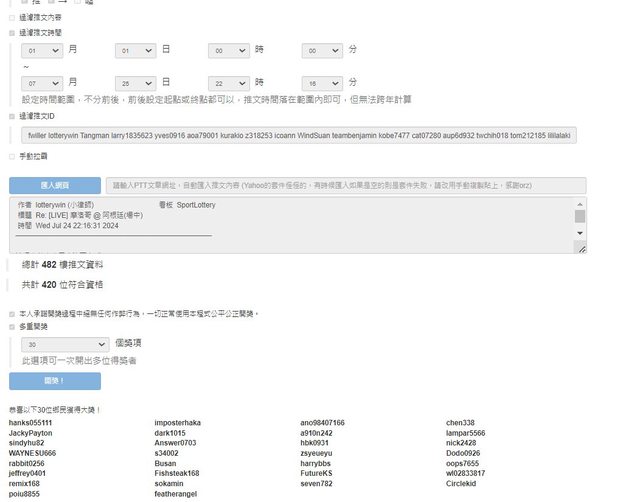Click the filter ID list text field
Image resolution: width=640 pixels, height=502 pixels.
click(298, 134)
